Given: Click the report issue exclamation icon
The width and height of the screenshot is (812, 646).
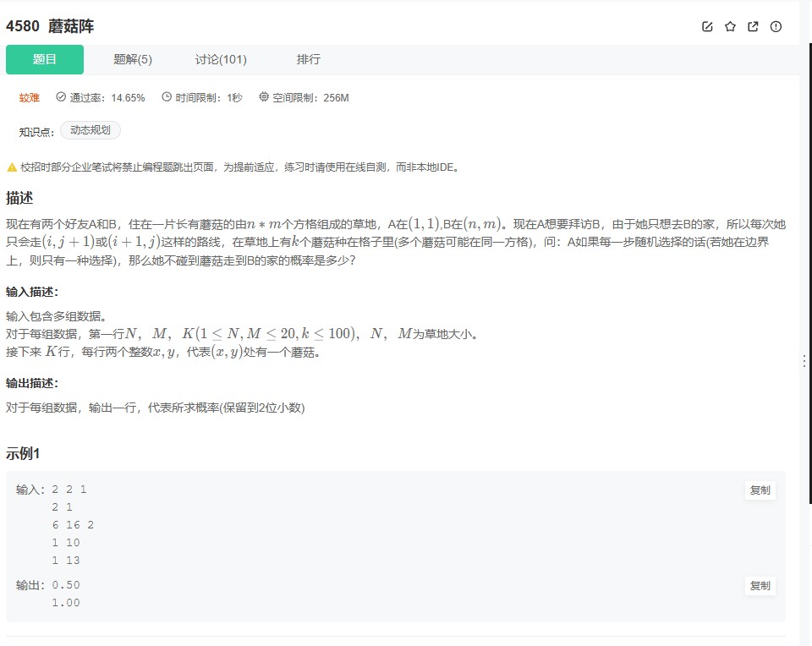Looking at the screenshot, I should (x=776, y=26).
